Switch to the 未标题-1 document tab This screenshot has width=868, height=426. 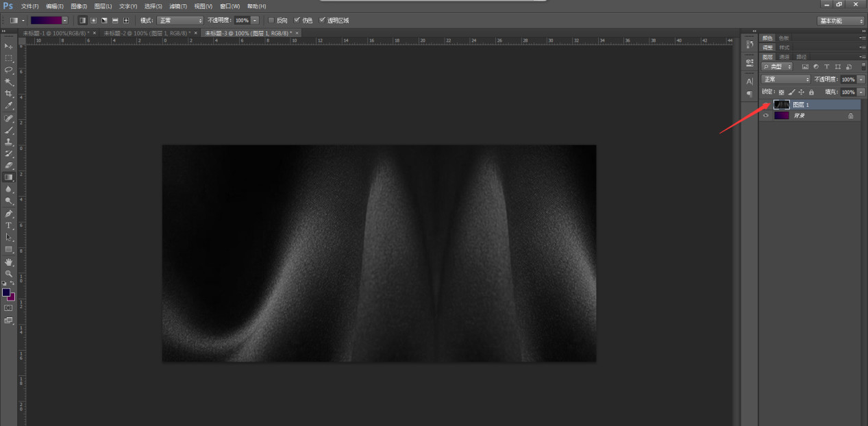pyautogui.click(x=57, y=33)
